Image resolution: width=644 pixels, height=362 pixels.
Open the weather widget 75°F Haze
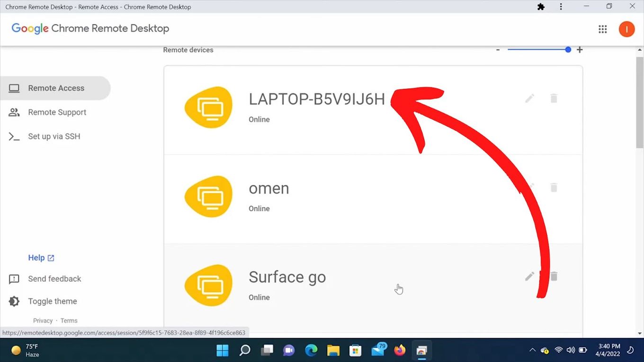point(26,350)
